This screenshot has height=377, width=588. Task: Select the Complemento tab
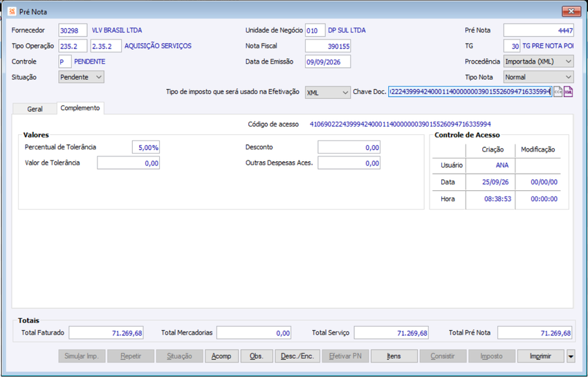coord(80,108)
